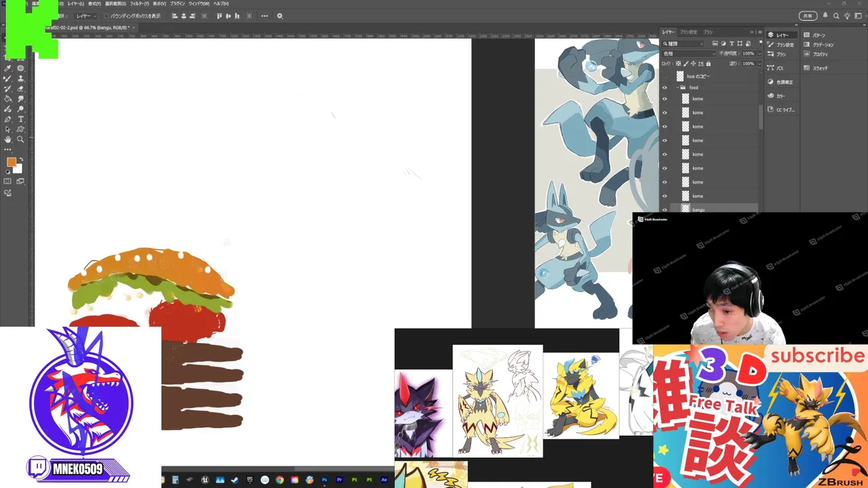Open notifications bell icon

(x=825, y=16)
